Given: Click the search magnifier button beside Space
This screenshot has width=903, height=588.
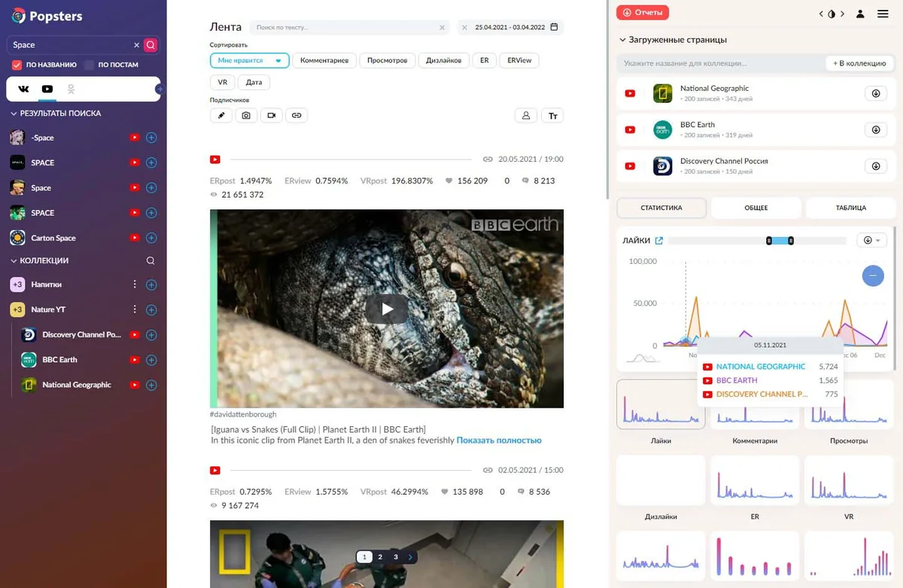Looking at the screenshot, I should coord(150,45).
